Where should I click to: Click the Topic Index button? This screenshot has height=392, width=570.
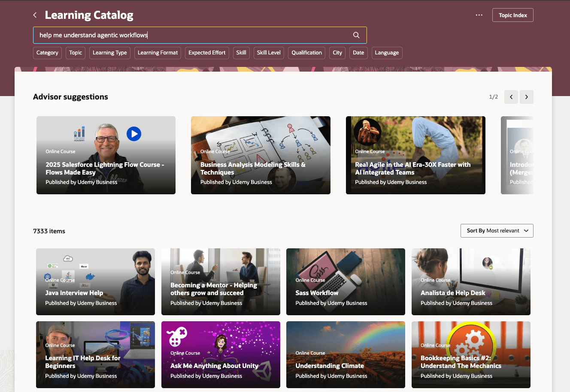pos(512,15)
